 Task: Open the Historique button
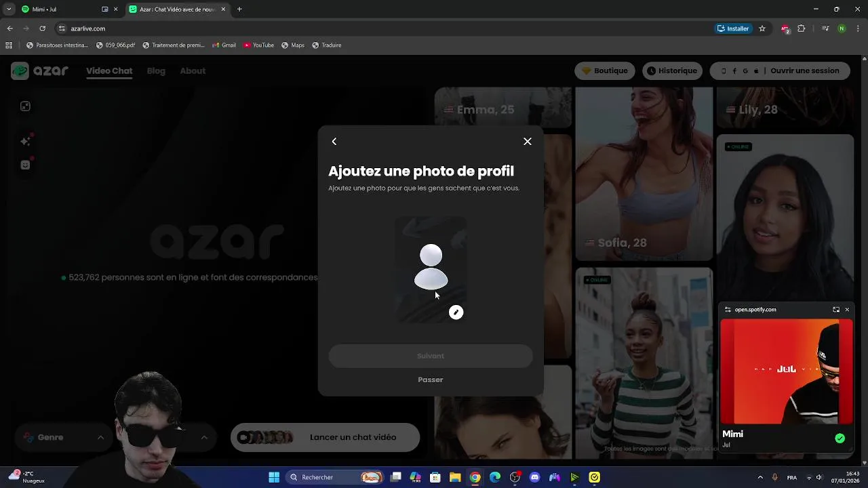point(672,70)
